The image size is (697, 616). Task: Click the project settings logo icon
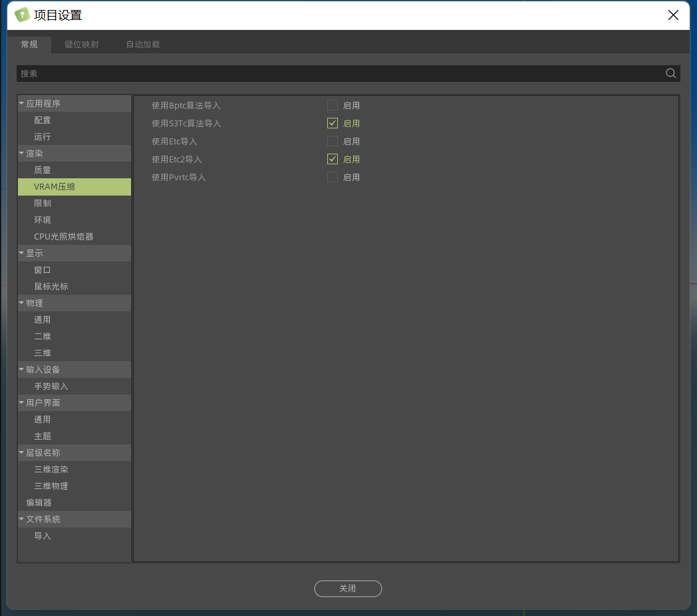[x=22, y=15]
